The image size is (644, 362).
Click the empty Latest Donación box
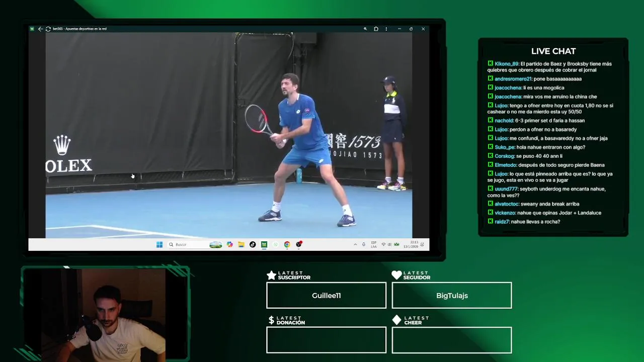(326, 340)
